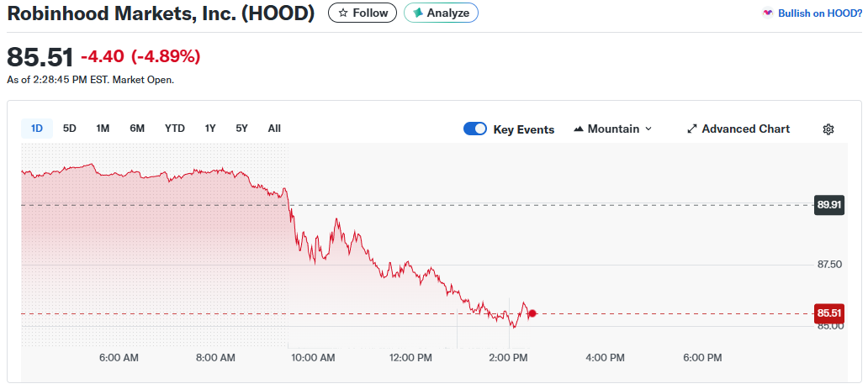Select the 1M time range
Image resolution: width=868 pixels, height=389 pixels.
103,129
